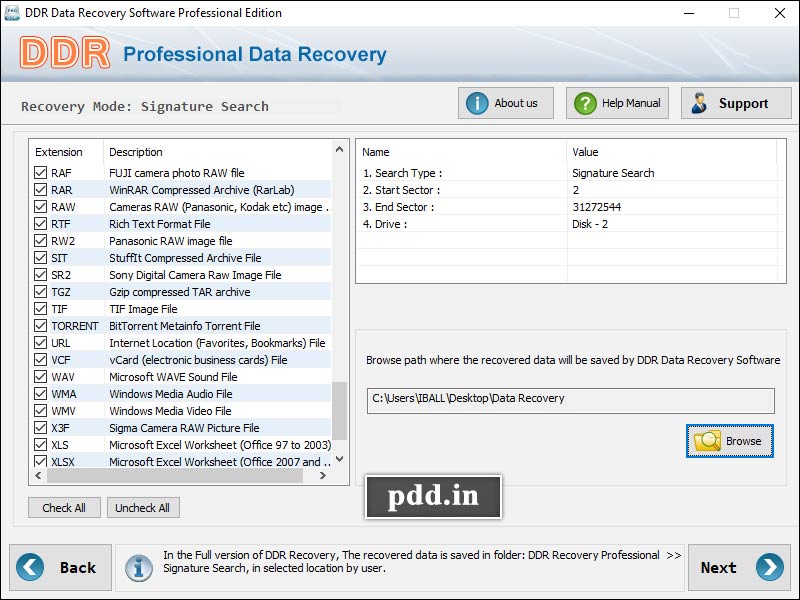Click the Back arrow icon
800x600 pixels.
(31, 567)
